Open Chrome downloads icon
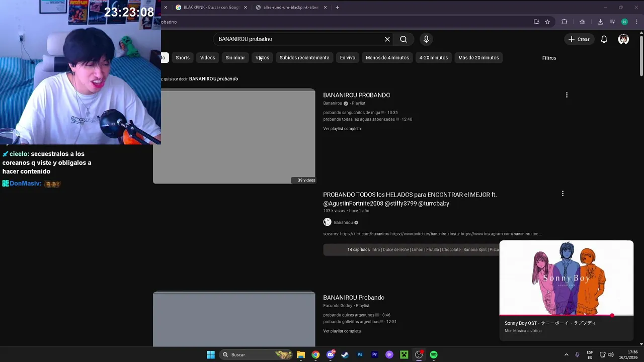 tap(600, 22)
